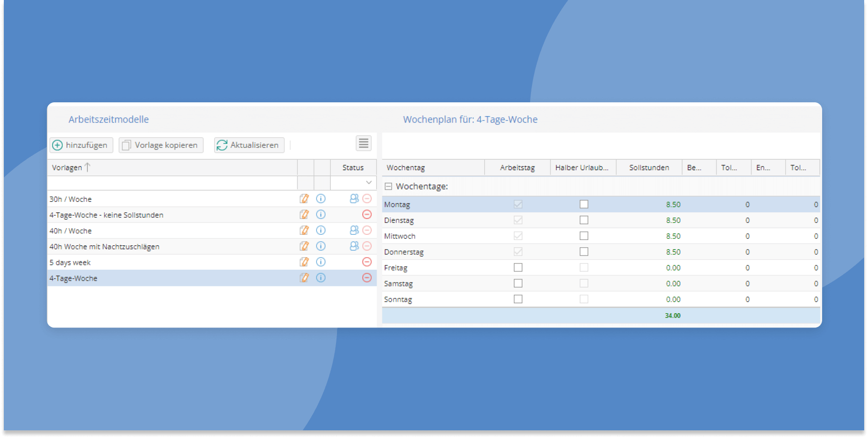Click users icon for 40h Woche mit Nachtzuschlägen

pos(354,246)
